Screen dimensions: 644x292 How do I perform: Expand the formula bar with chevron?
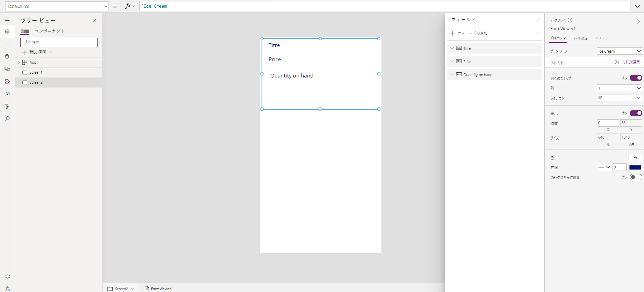click(637, 6)
